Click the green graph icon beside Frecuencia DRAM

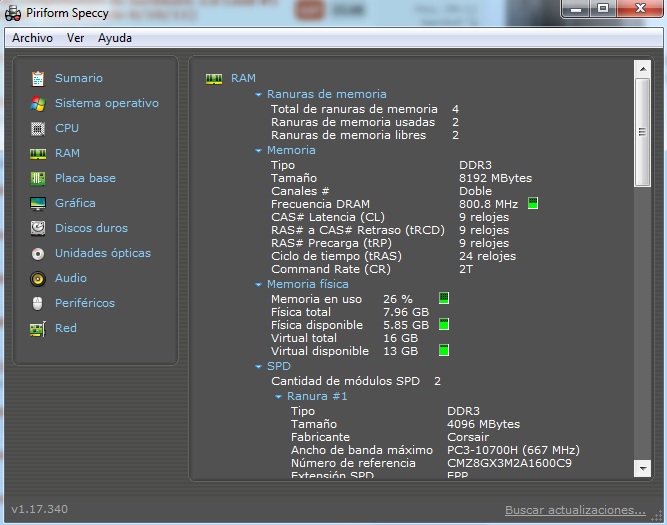coord(533,203)
